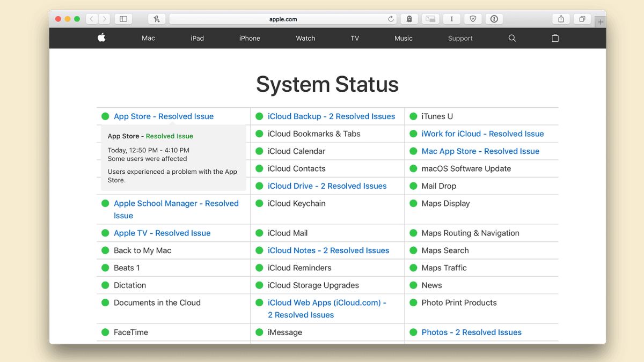Click the 'Dictation' status entry
This screenshot has height=362, width=644.
tap(130, 285)
